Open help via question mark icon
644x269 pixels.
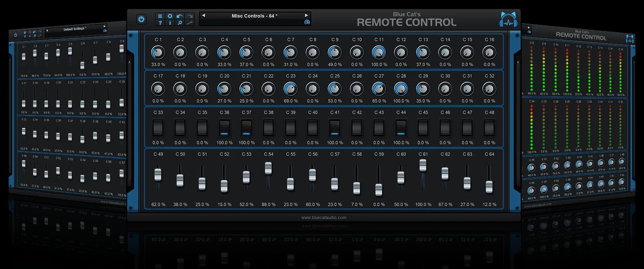(160, 23)
